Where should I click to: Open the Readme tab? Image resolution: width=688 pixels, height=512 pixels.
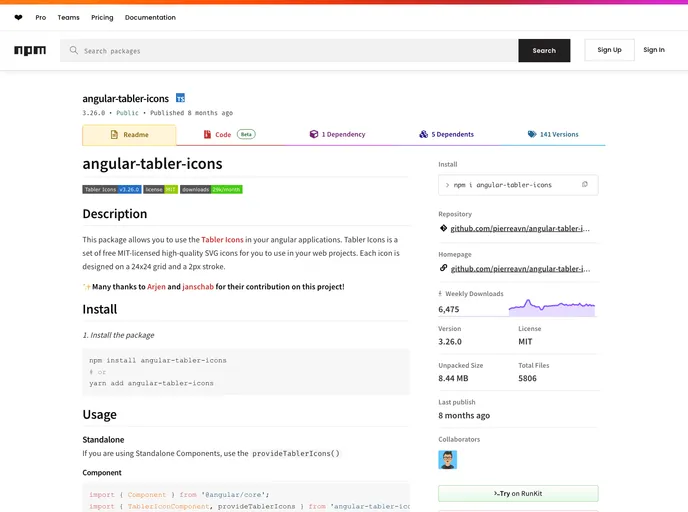pyautogui.click(x=129, y=135)
